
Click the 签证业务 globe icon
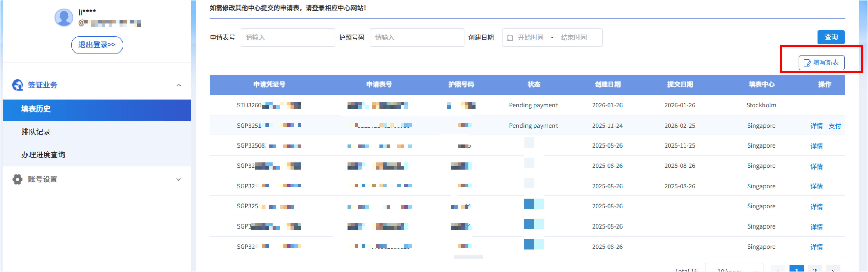tap(18, 85)
